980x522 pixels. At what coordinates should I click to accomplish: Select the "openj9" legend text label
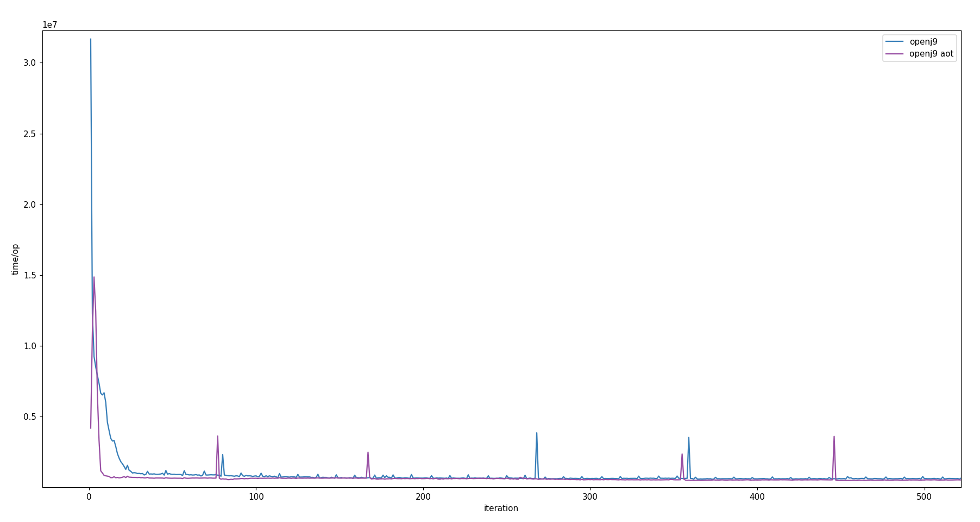(923, 42)
